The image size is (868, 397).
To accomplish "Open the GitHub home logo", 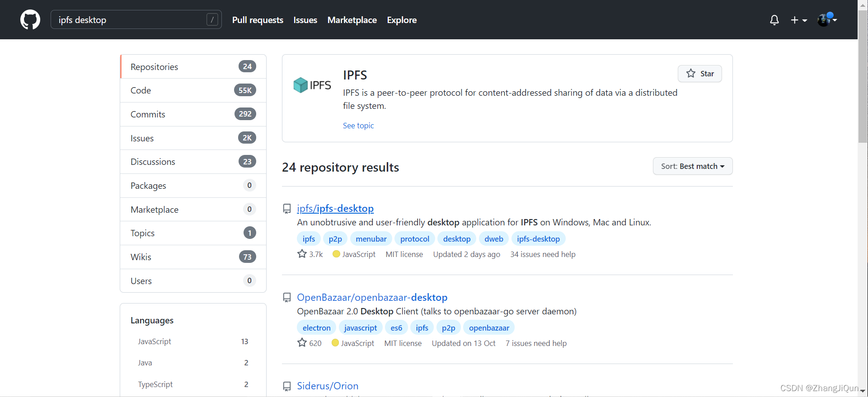I will tap(30, 20).
